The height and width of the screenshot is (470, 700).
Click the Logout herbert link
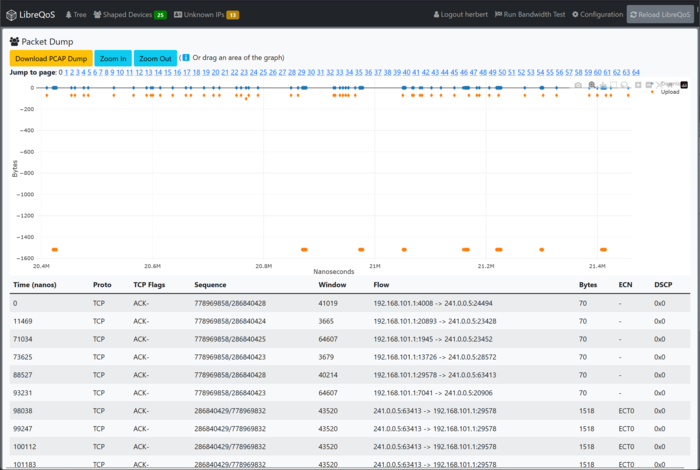[462, 15]
